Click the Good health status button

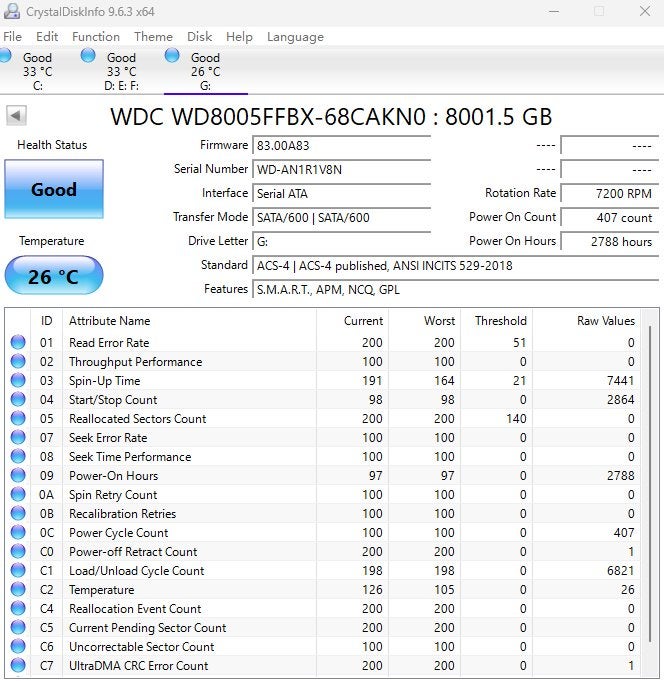54,189
